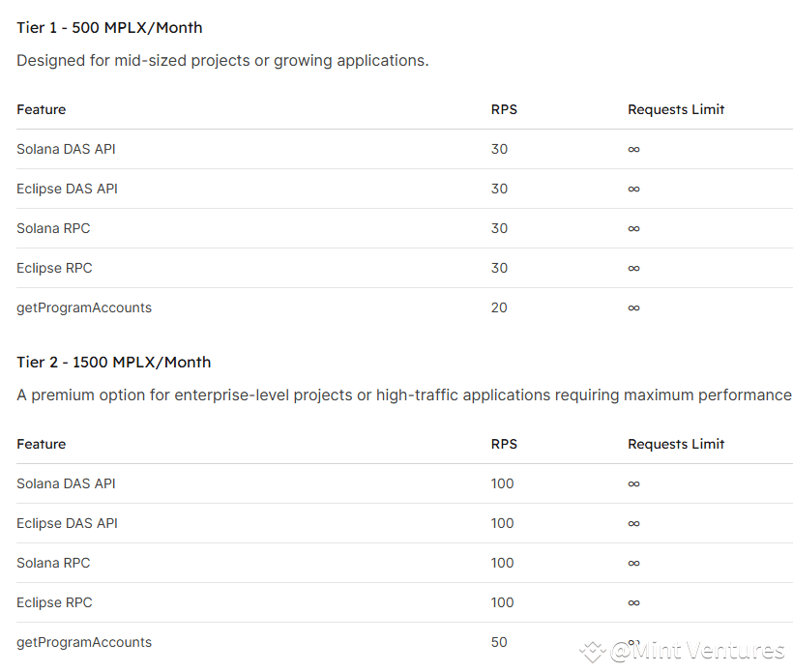Click the watermark logo beside @Mint Ventures
Screen dimensions: 793x672
[x=592, y=652]
